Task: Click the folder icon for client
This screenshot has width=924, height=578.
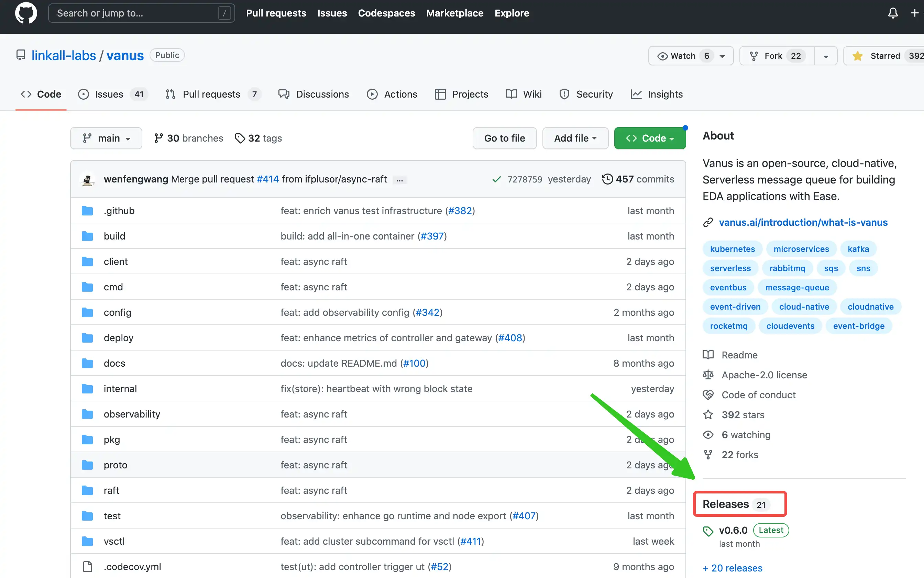Action: pyautogui.click(x=88, y=262)
